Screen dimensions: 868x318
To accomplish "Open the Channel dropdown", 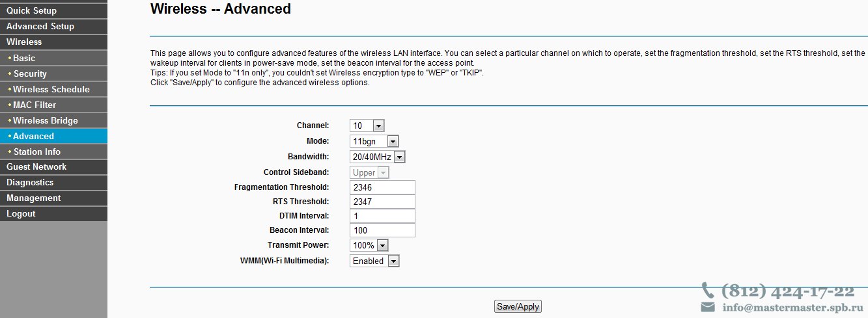I will [367, 126].
